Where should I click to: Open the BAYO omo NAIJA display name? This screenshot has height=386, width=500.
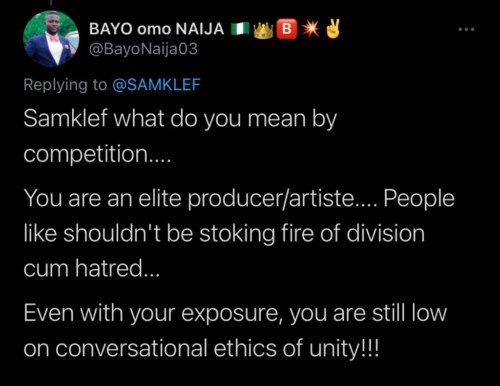(x=157, y=29)
